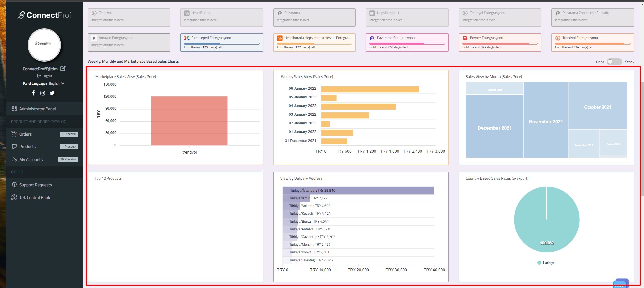Open the Products menu item
Screen dimensions: 644x288
27,147
